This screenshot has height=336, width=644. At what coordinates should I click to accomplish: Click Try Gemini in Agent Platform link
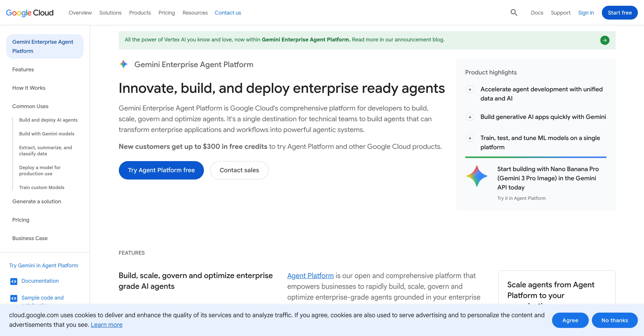click(44, 265)
